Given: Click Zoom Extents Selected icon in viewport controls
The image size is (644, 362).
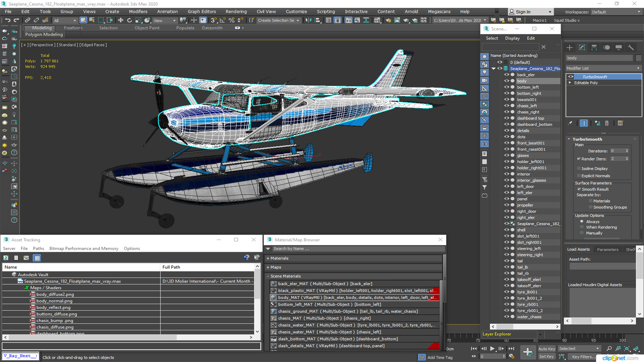Looking at the screenshot, I should tap(627, 349).
